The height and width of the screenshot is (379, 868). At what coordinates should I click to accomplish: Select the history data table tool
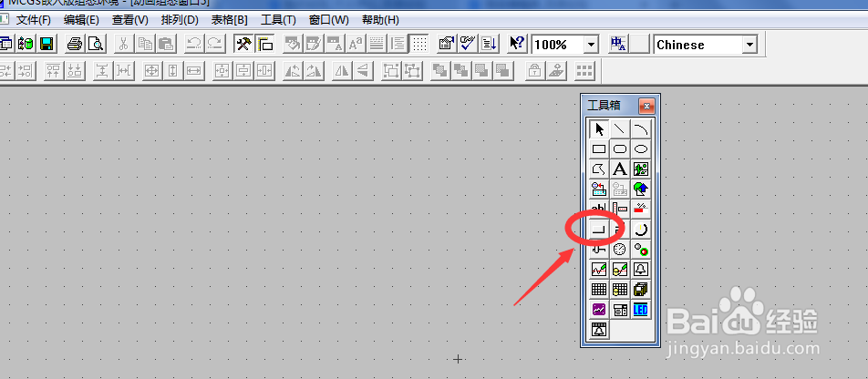coord(620,290)
